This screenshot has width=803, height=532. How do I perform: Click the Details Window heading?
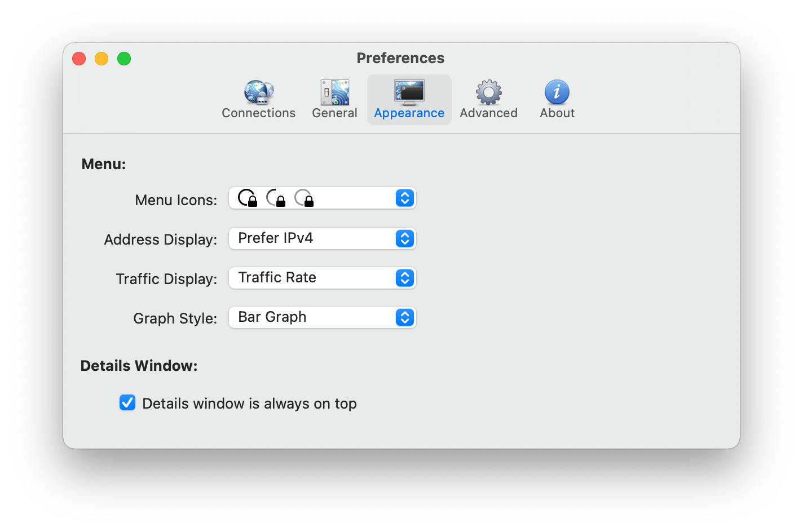coord(139,366)
